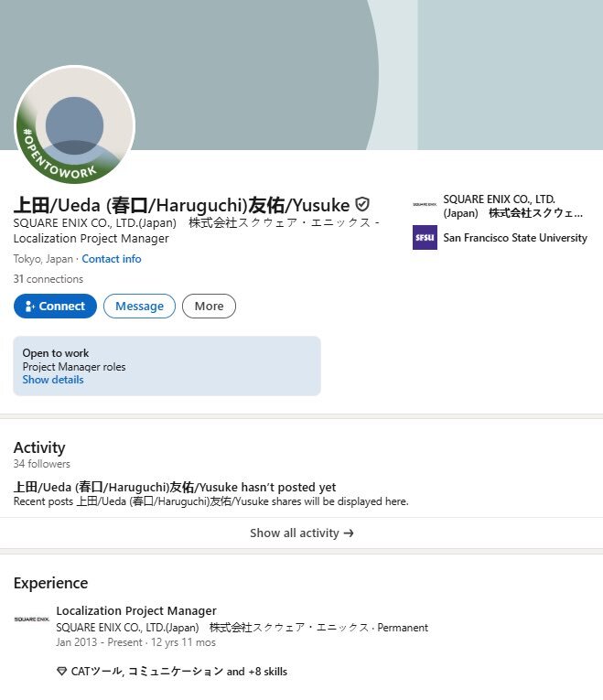This screenshot has height=700, width=603.
Task: Open the Open to Work profile photo
Action: [x=74, y=125]
